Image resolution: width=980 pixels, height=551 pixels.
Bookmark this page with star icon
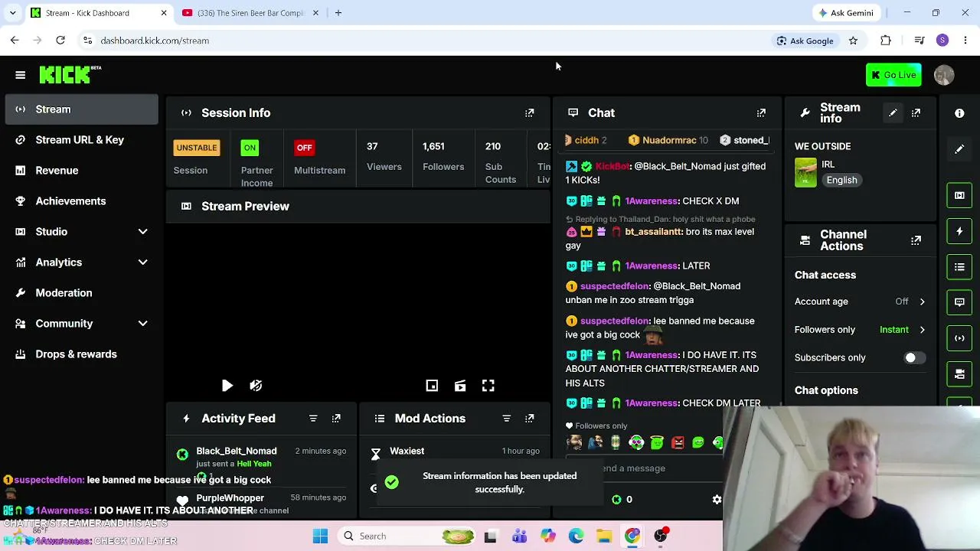(x=853, y=41)
